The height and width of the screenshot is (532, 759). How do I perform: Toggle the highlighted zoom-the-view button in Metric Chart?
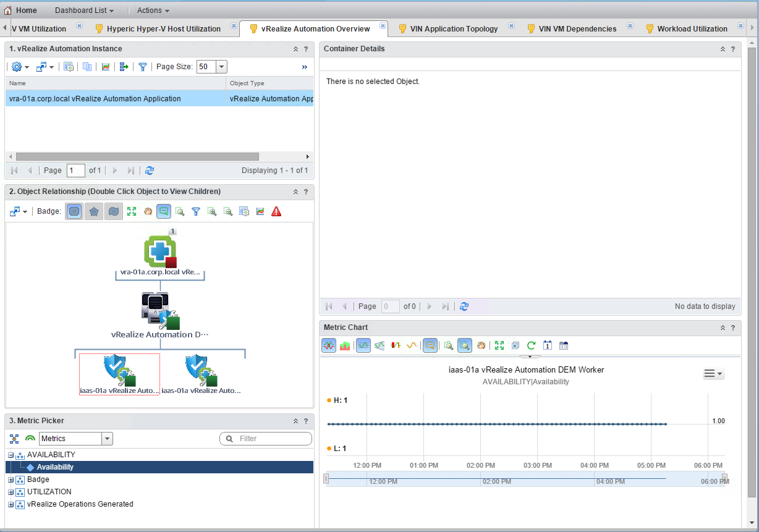tap(465, 345)
